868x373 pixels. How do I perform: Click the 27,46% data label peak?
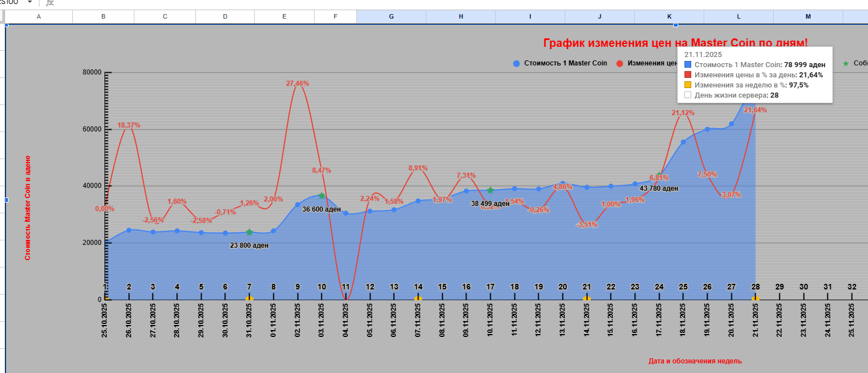[298, 84]
